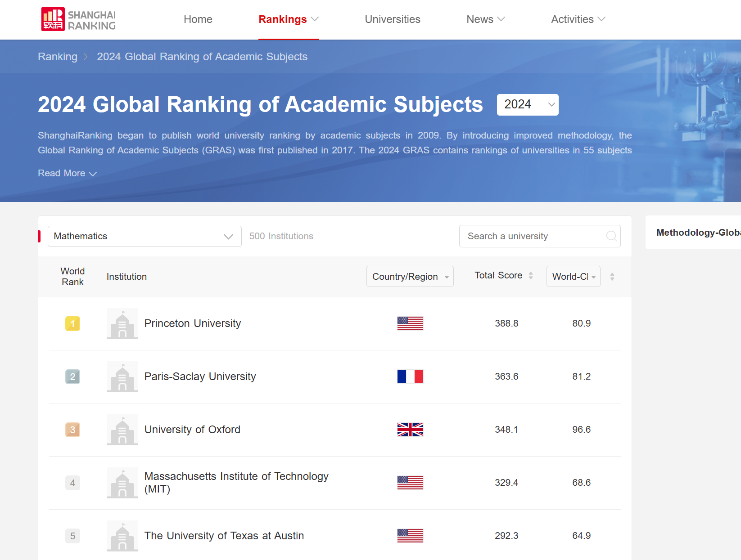Expand the News menu
Viewport: 741px width, 560px height.
(x=486, y=19)
